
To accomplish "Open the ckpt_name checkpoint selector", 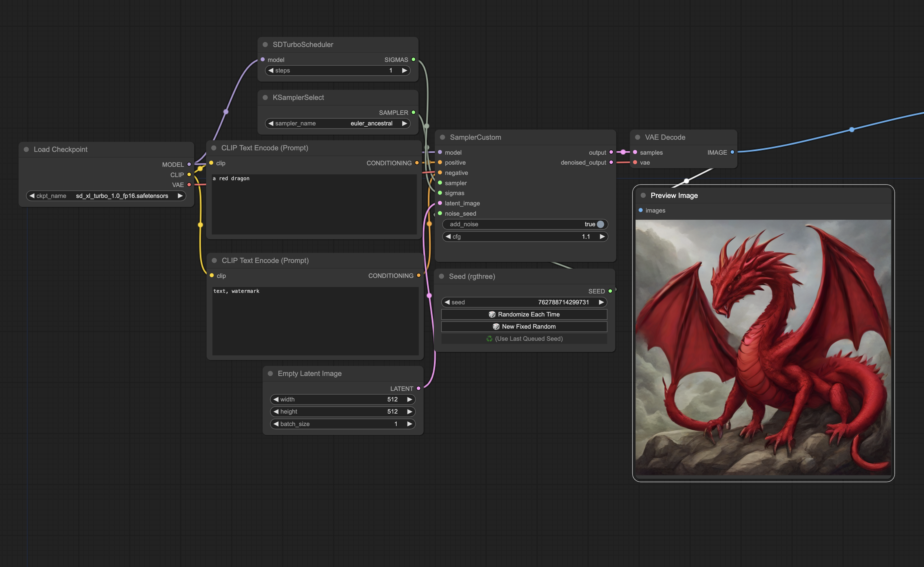I will [121, 196].
